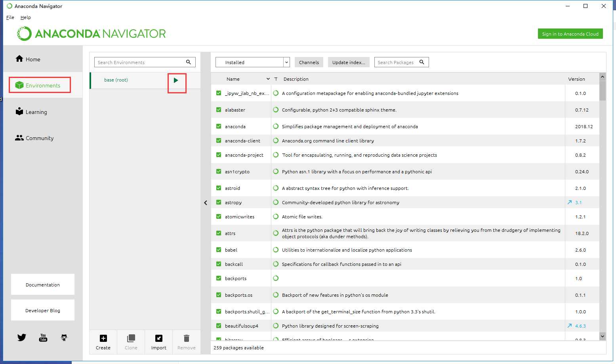Collapse the environments panel with the left chevron

[206, 203]
